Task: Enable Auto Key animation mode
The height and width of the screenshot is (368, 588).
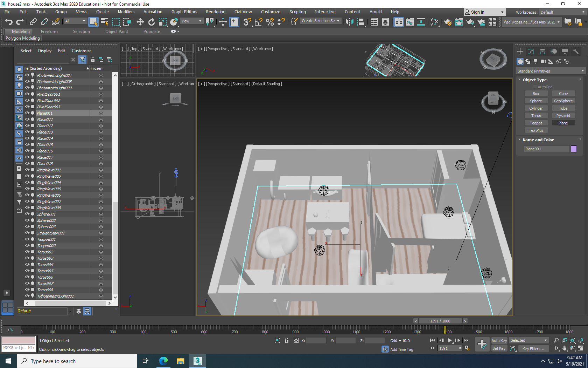Action: (499, 340)
